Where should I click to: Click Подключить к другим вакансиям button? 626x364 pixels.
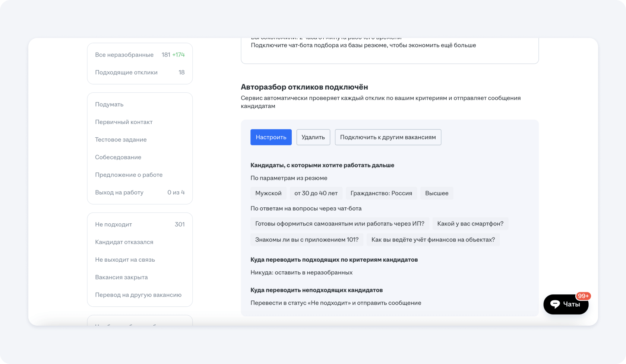[388, 137]
